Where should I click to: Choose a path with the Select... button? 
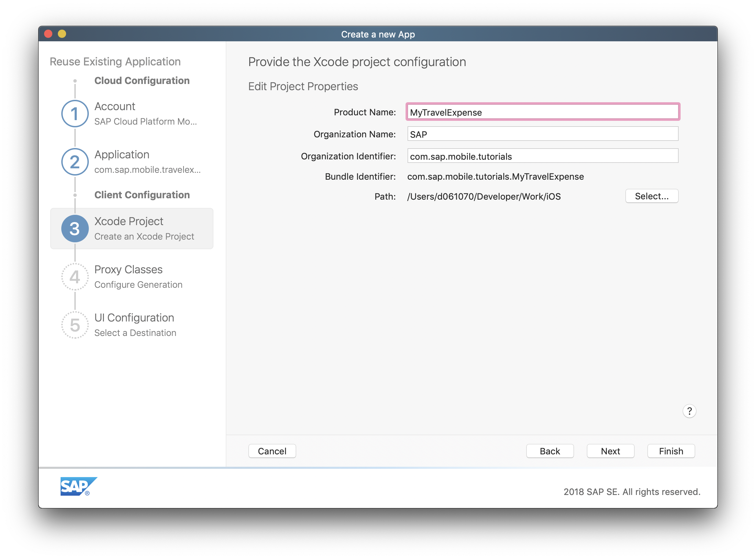pos(652,196)
